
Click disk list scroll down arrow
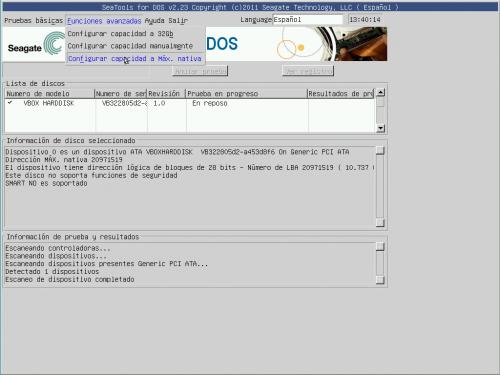[x=380, y=128]
